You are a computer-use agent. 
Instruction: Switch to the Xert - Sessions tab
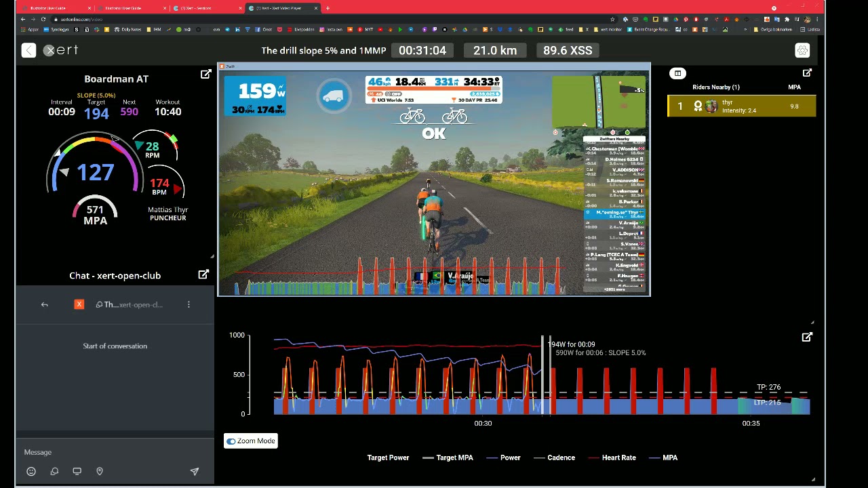(x=207, y=8)
